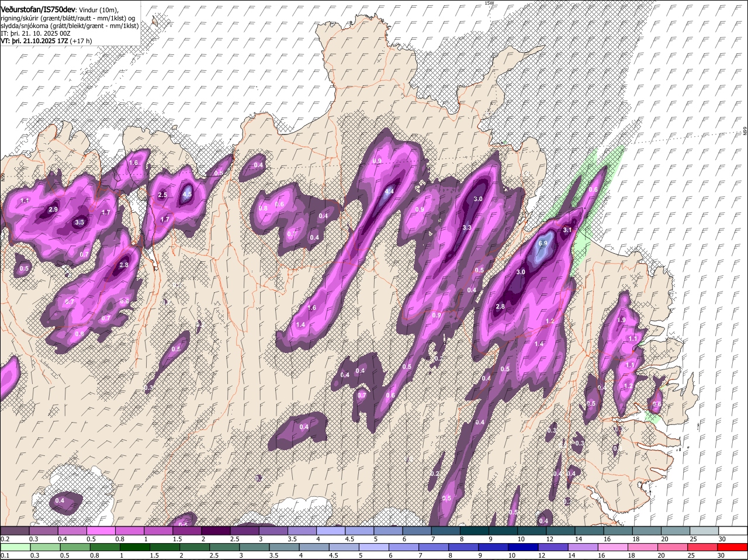748x560 pixels.
Task: Pick the upper legend swatch between 2 and 2.5
Action: click(x=216, y=531)
